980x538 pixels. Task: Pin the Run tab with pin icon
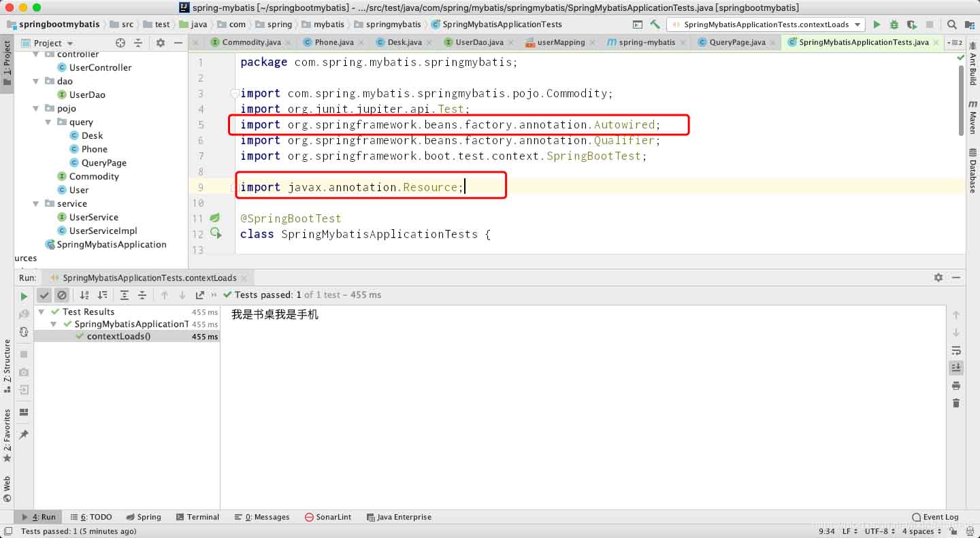coord(24,434)
